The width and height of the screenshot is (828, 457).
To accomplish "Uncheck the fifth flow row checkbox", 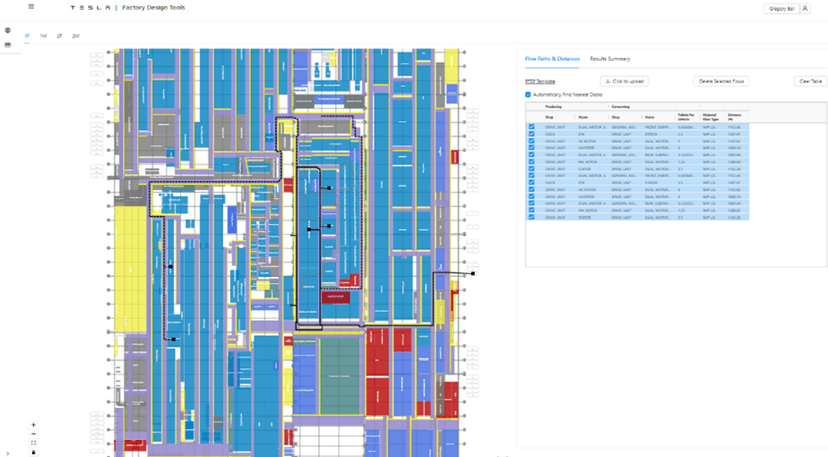I will 532,155.
